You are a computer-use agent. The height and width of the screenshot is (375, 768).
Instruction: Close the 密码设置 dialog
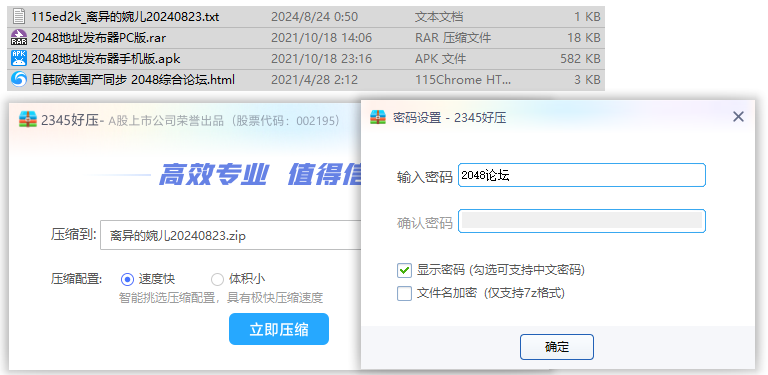(738, 117)
